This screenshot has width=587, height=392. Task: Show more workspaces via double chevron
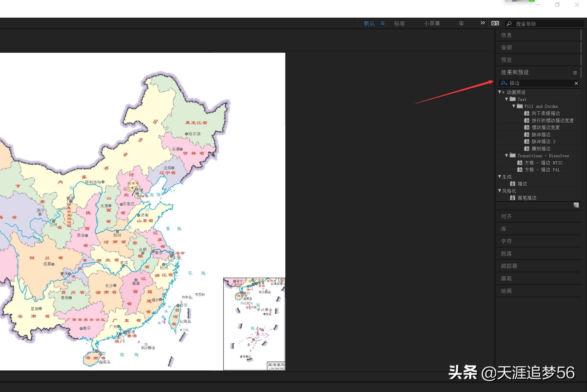[x=482, y=23]
